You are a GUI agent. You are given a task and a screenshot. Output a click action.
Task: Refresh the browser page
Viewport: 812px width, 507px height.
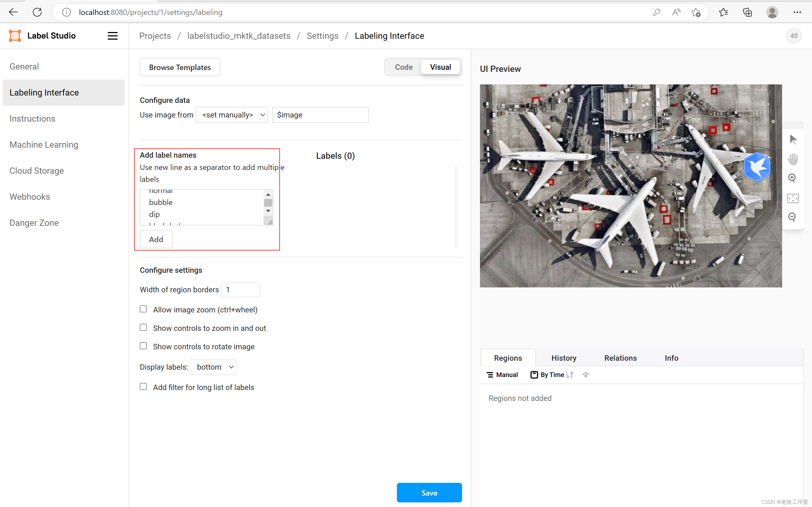[x=37, y=12]
